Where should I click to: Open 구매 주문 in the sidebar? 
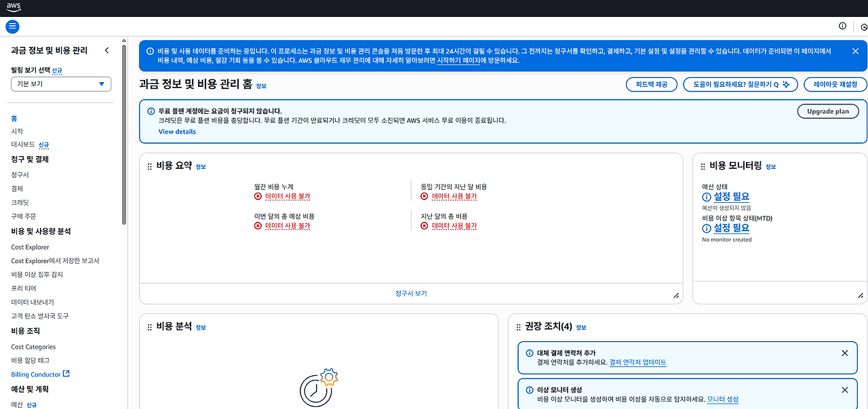pyautogui.click(x=24, y=216)
